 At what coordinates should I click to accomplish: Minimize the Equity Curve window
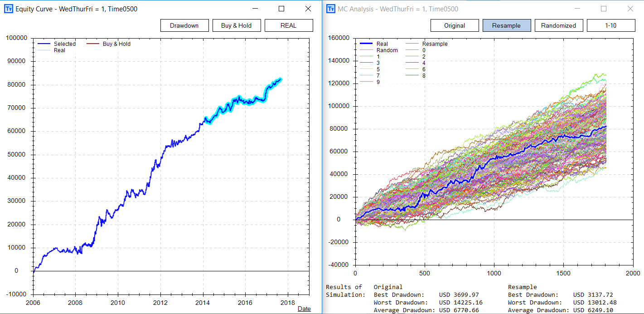tap(255, 9)
